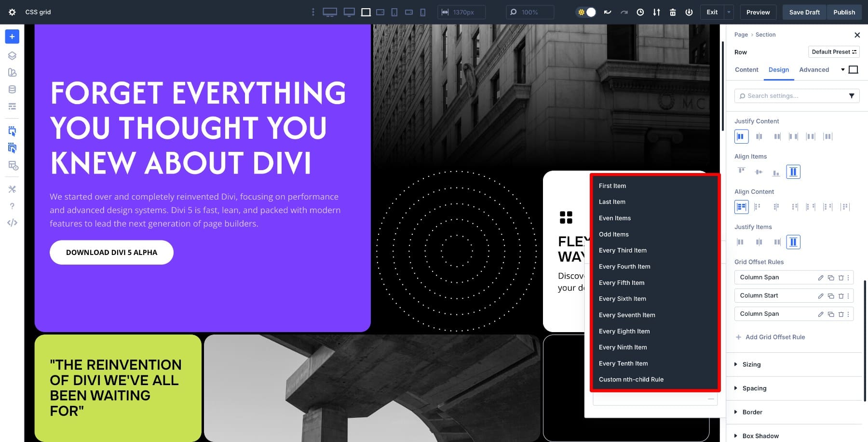Image resolution: width=868 pixels, height=442 pixels.
Task: Edit the Column Start rule pencil icon
Action: [x=820, y=296]
